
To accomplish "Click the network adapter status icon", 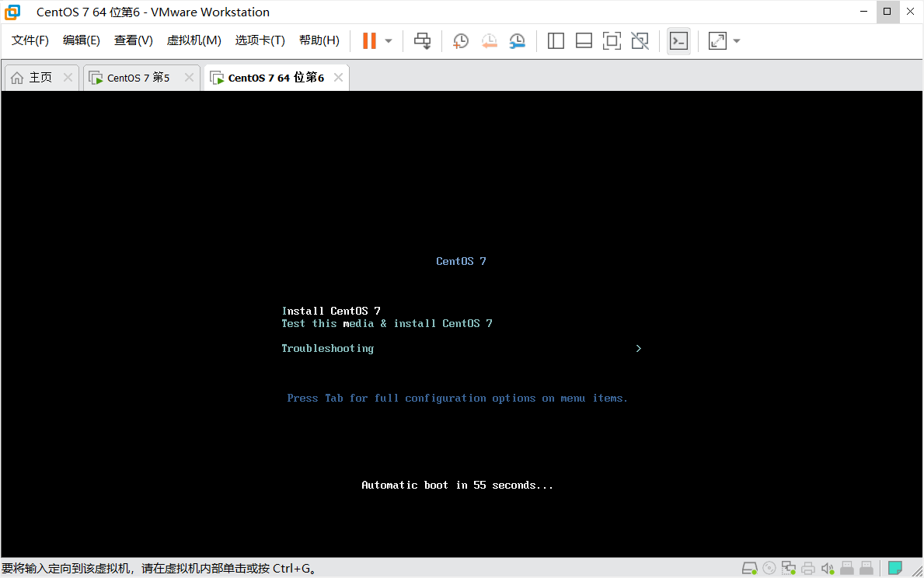I will pos(789,569).
